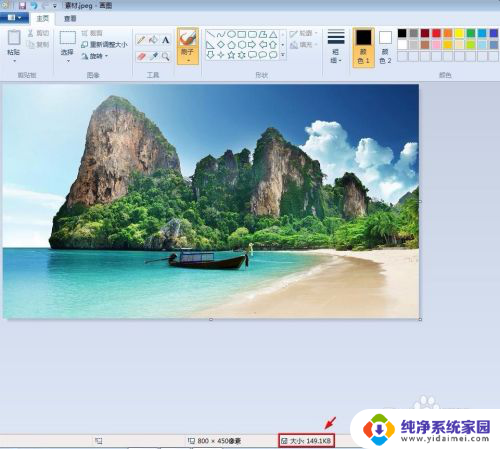The height and width of the screenshot is (449, 500).
Task: Open the line Size thickness dropdown
Action: click(x=336, y=47)
